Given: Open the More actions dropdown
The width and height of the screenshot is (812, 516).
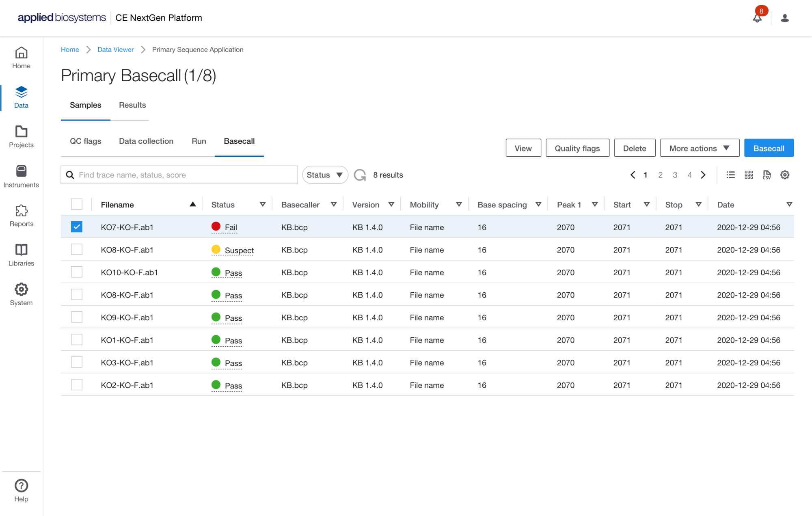Looking at the screenshot, I should [x=699, y=148].
